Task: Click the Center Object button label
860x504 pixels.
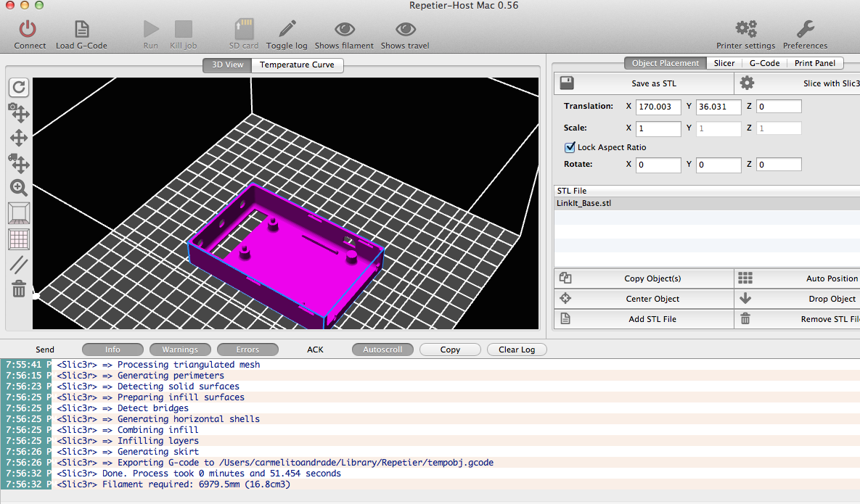Action: pyautogui.click(x=652, y=299)
